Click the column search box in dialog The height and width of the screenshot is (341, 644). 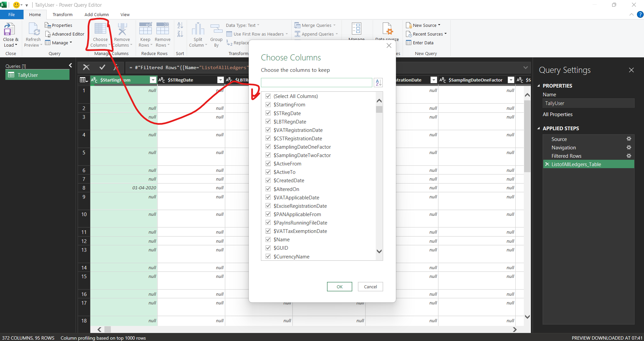316,83
